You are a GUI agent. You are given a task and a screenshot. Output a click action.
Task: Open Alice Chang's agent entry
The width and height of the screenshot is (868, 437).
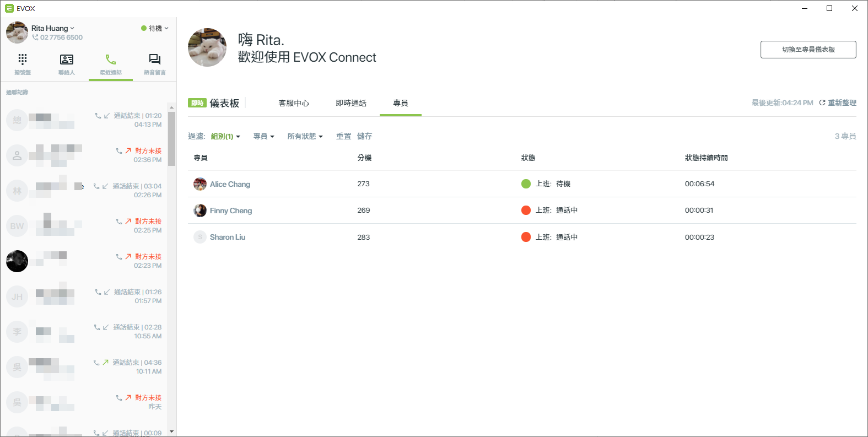click(230, 184)
